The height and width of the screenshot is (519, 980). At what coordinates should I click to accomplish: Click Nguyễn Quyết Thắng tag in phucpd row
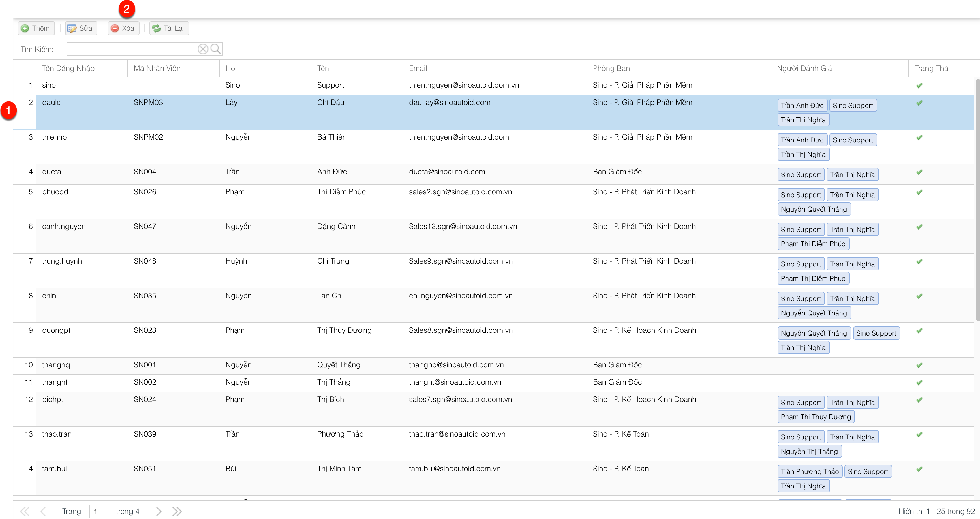[x=814, y=210]
